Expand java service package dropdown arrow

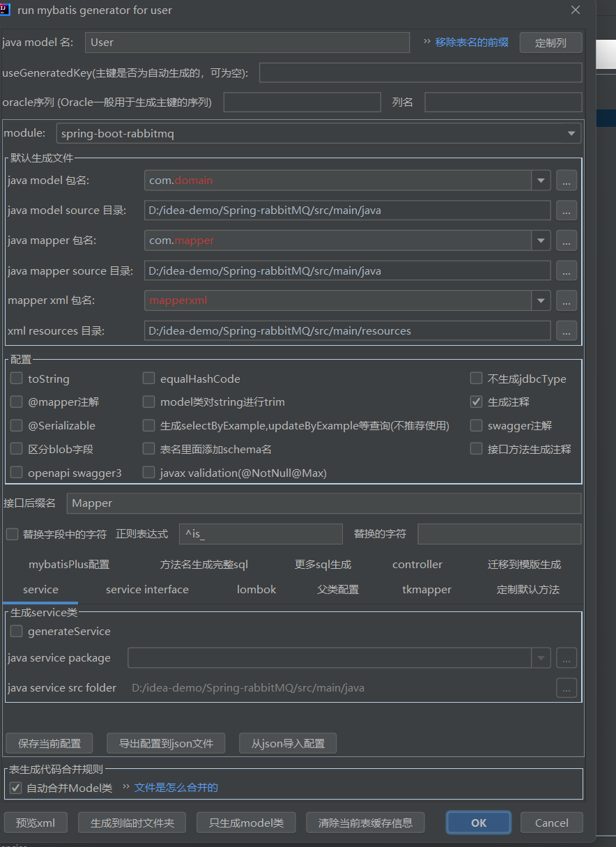tap(541, 657)
